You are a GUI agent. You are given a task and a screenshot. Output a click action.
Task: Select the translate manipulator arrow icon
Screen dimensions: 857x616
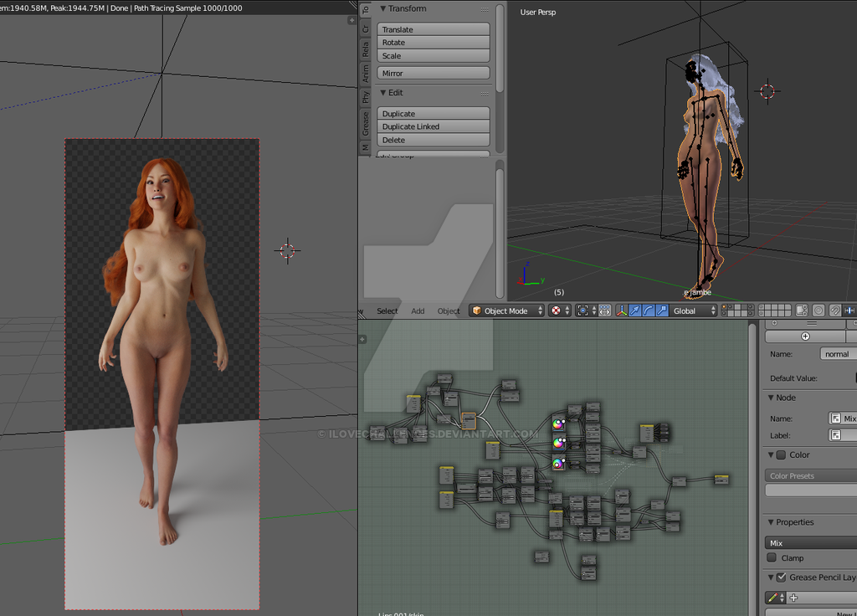click(x=634, y=311)
